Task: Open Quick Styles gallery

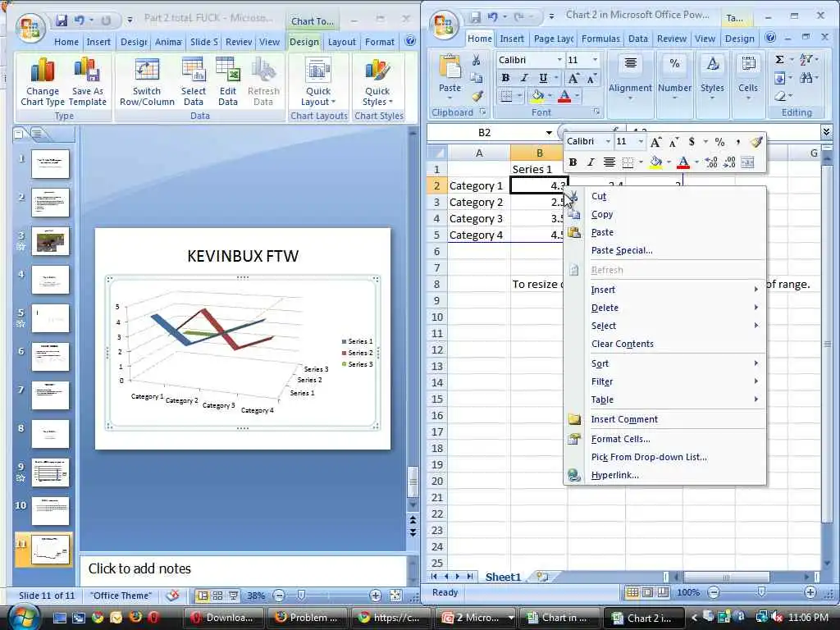Action: click(x=377, y=82)
